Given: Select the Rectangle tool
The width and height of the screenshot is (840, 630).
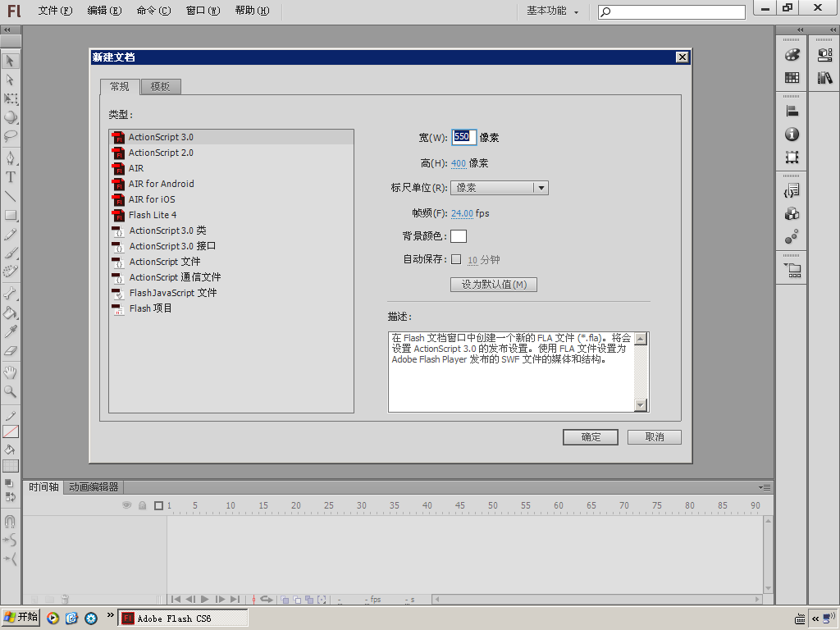Looking at the screenshot, I should point(10,216).
